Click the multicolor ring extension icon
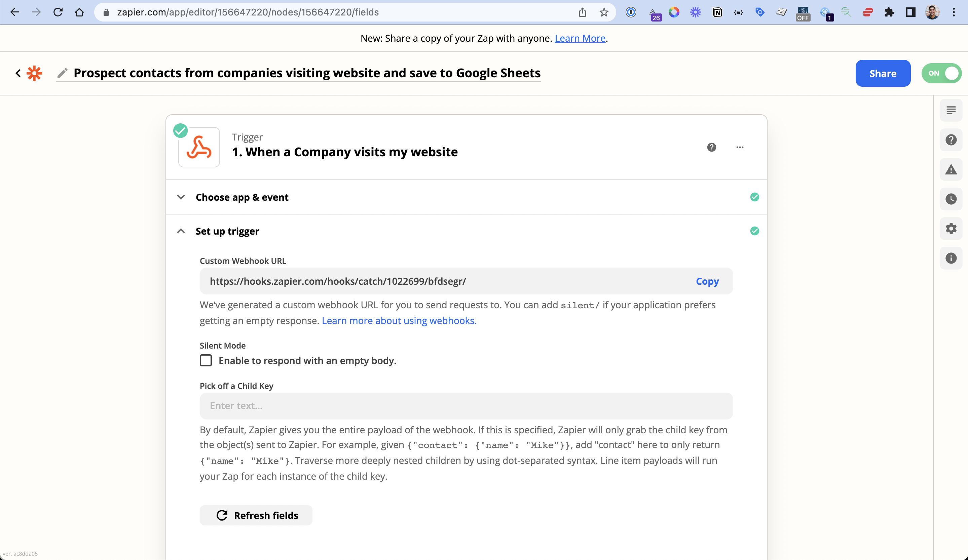 [x=674, y=12]
